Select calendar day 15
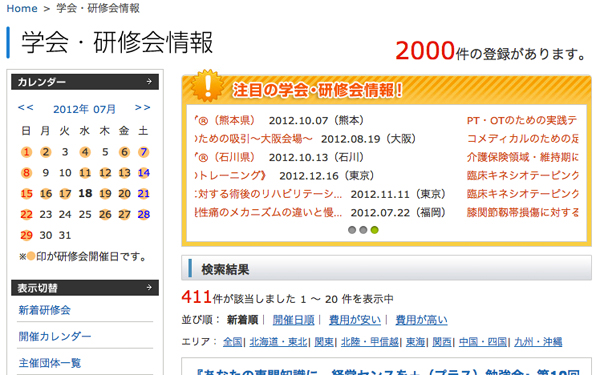 (26, 194)
